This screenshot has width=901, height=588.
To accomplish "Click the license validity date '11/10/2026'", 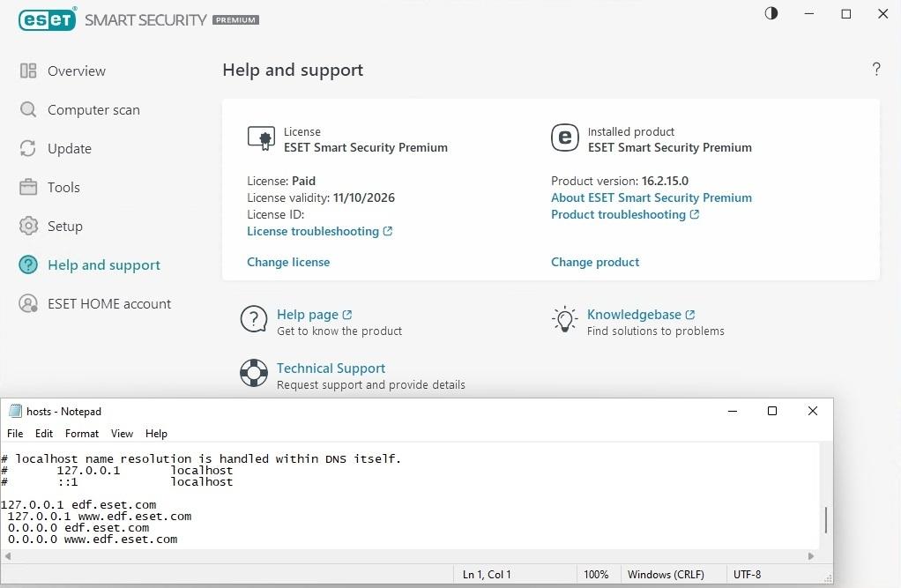I will (364, 197).
